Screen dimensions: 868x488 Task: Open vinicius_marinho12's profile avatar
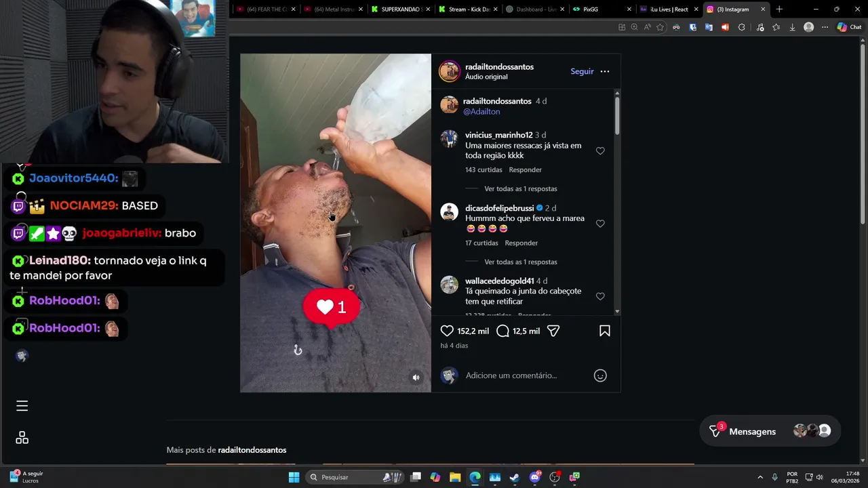point(449,139)
